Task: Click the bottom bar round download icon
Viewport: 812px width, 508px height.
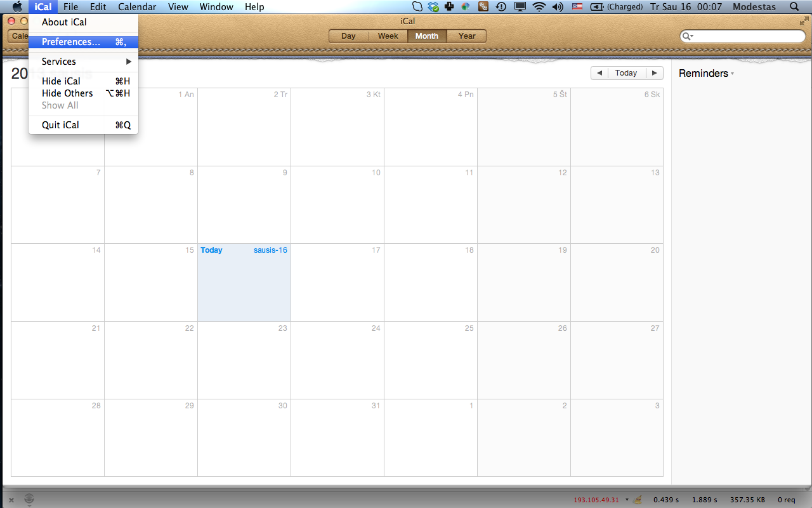Action: [29, 500]
